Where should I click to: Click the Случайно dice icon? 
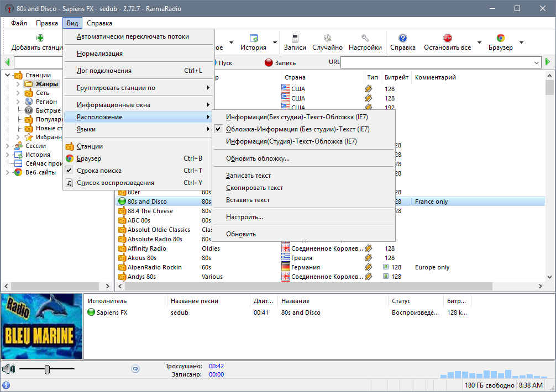[x=327, y=39]
